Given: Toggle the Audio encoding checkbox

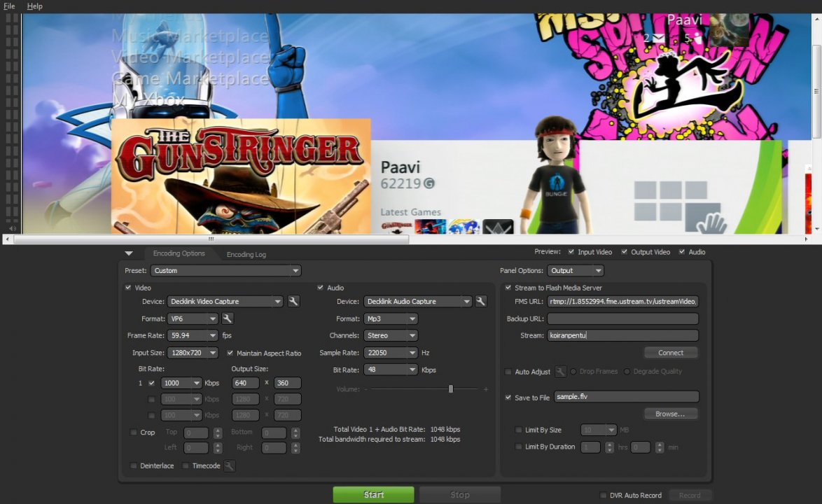Looking at the screenshot, I should (x=320, y=288).
